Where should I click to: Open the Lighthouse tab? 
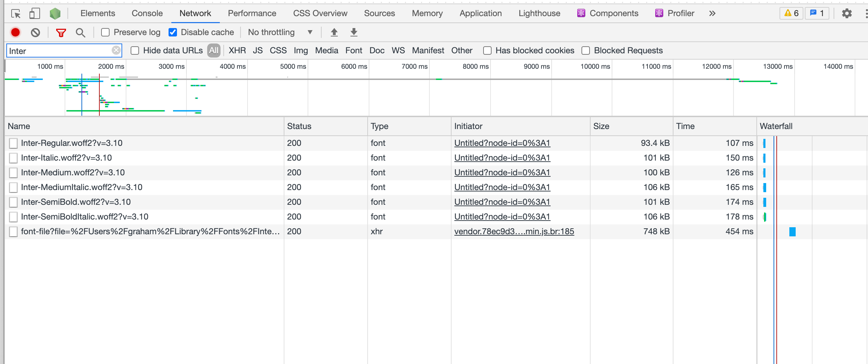pyautogui.click(x=539, y=13)
